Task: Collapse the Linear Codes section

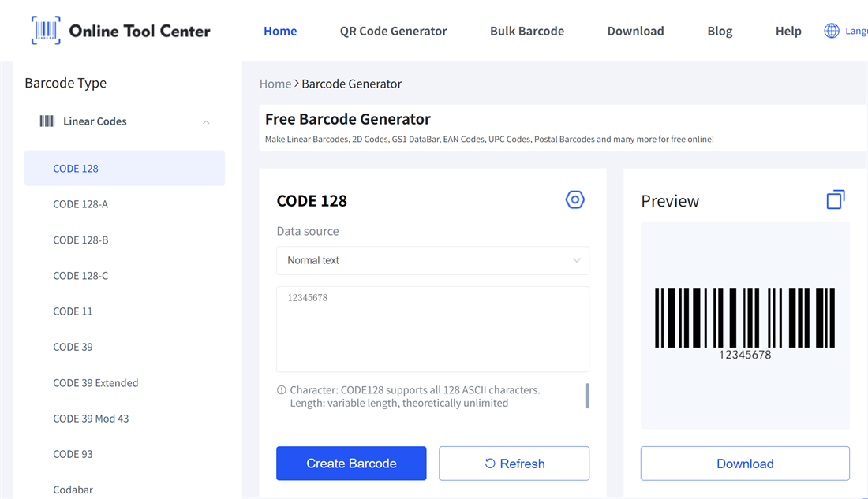Action: point(206,121)
